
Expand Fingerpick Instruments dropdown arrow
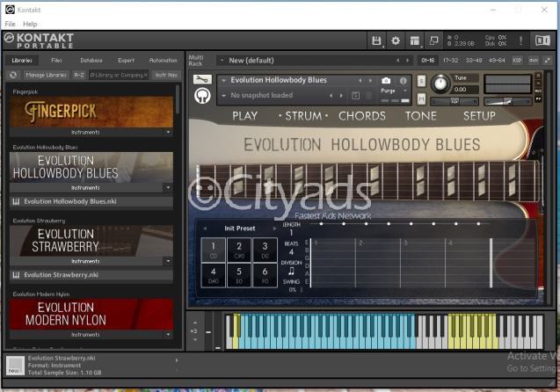pos(168,132)
